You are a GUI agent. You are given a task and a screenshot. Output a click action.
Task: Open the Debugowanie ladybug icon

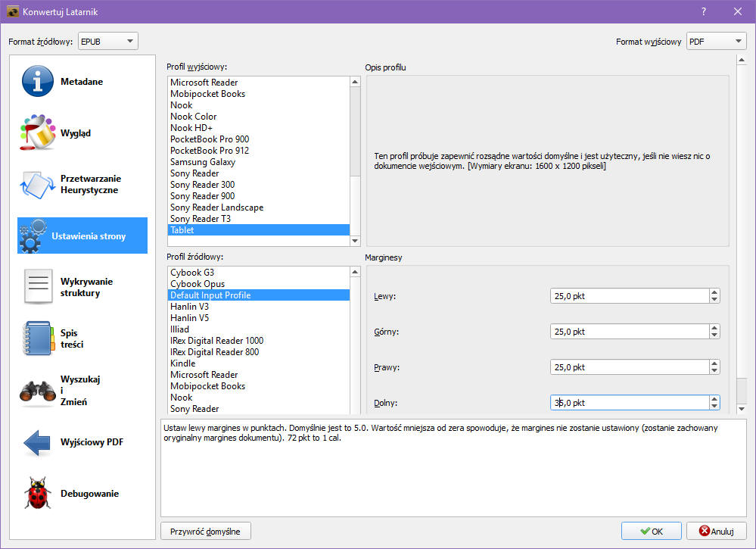click(x=37, y=494)
